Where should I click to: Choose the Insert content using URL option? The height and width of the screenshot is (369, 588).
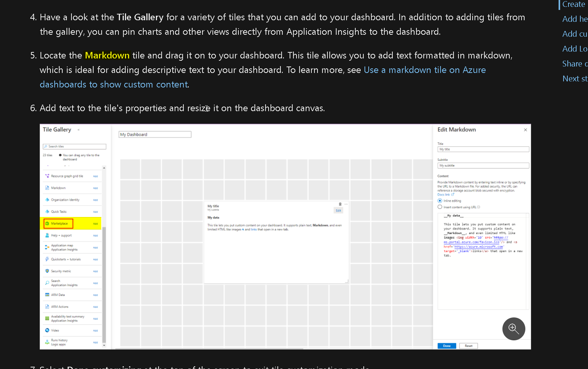click(439, 207)
